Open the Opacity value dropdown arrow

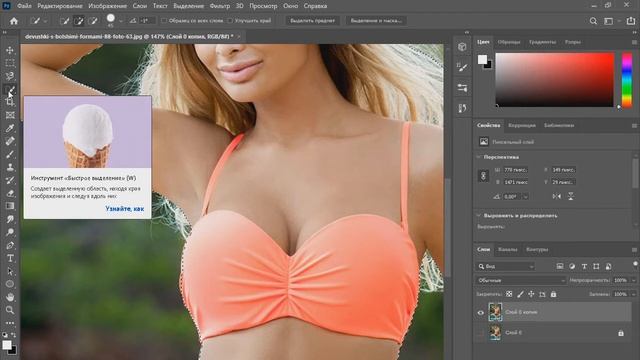[633, 280]
